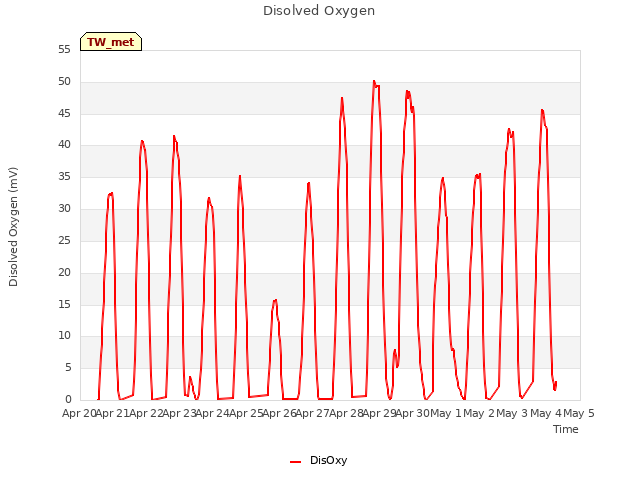Click the y-axis tick value 55
640x480 pixels.
click(x=64, y=50)
